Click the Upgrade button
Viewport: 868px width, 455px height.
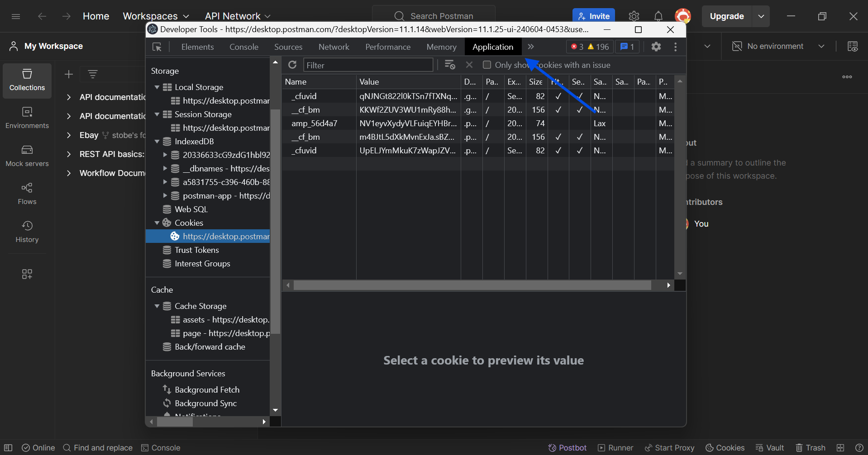[x=727, y=16]
